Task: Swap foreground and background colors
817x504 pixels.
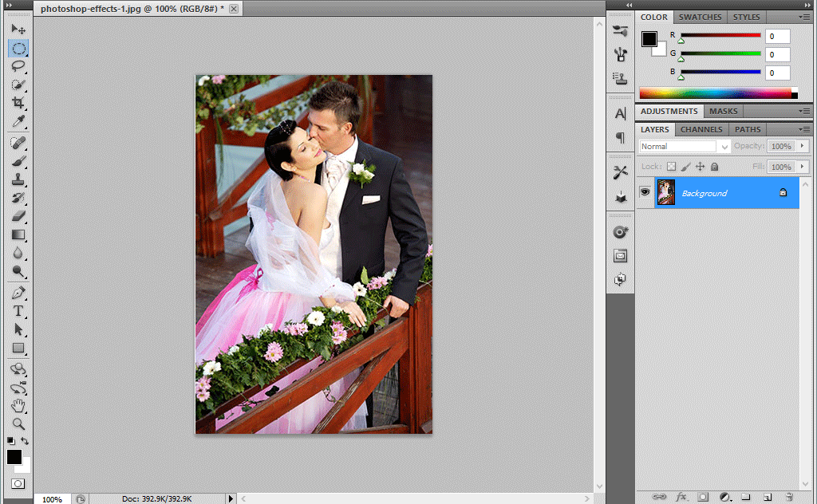Action: [x=25, y=440]
